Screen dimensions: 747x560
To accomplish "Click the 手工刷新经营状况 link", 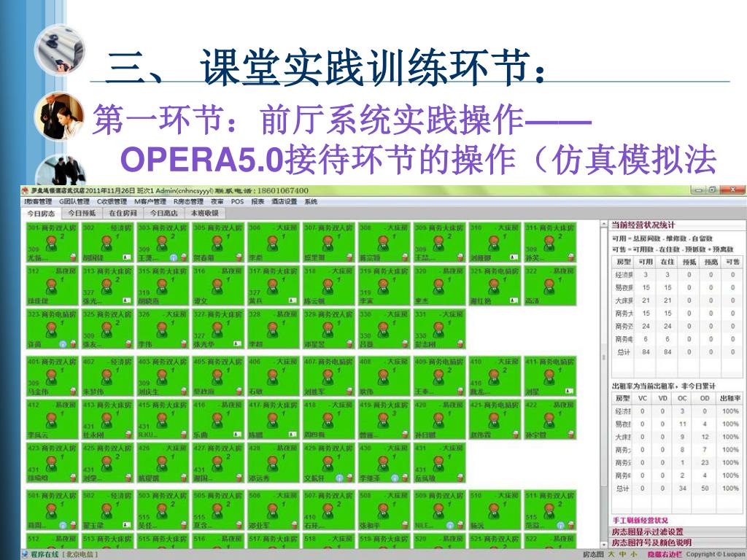I will coord(640,521).
